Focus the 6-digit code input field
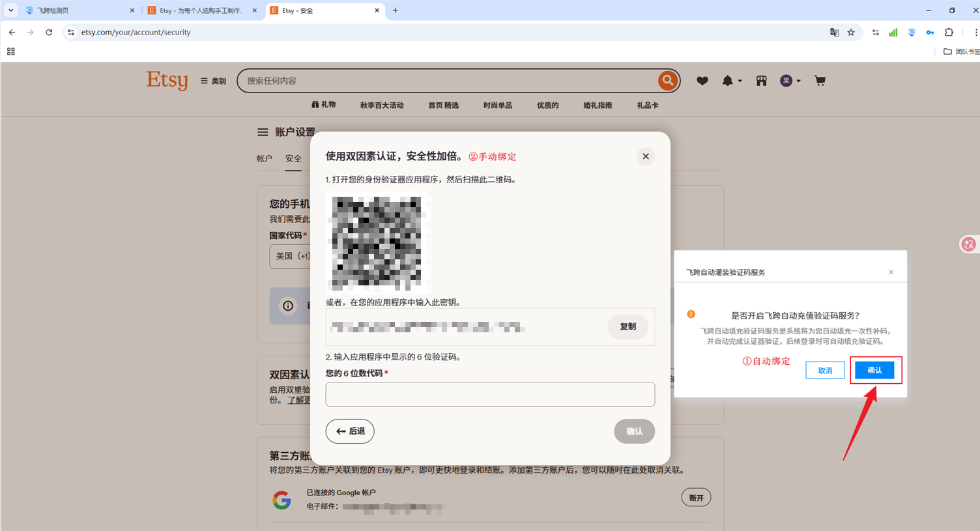The height and width of the screenshot is (531, 980). [490, 394]
